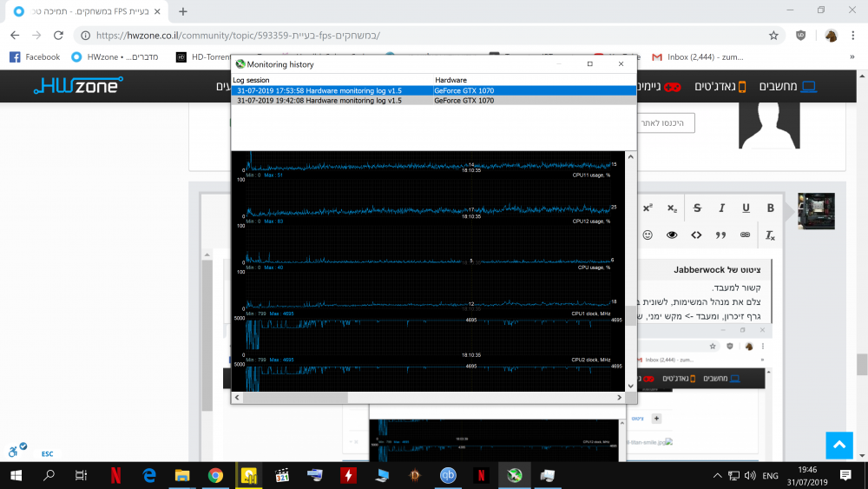Insert a hyperlink using the chain icon
Viewport: 868px width, 489px height.
(x=745, y=235)
